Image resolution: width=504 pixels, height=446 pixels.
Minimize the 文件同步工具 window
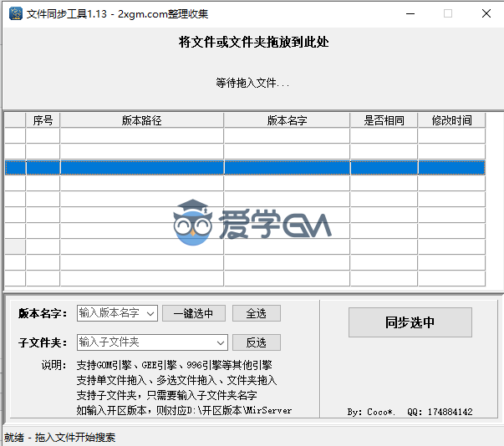409,14
